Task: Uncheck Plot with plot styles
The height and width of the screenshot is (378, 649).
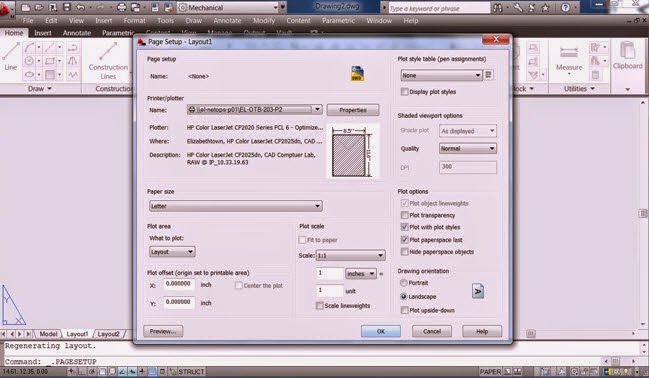Action: coord(405,227)
